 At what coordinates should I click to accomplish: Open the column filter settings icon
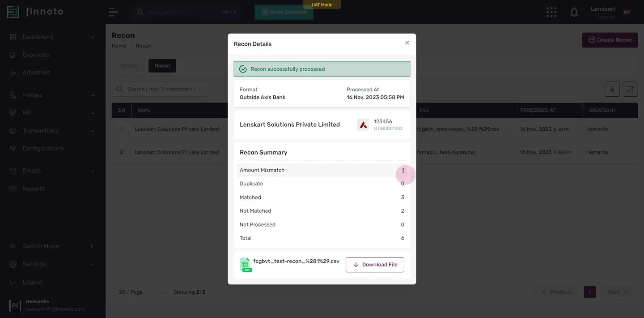[x=630, y=89]
